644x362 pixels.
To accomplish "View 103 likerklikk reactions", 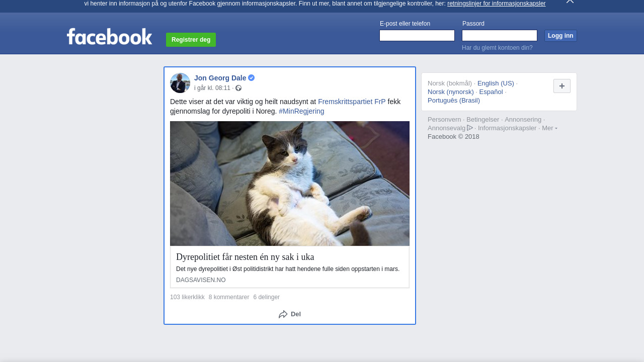I will click(187, 297).
